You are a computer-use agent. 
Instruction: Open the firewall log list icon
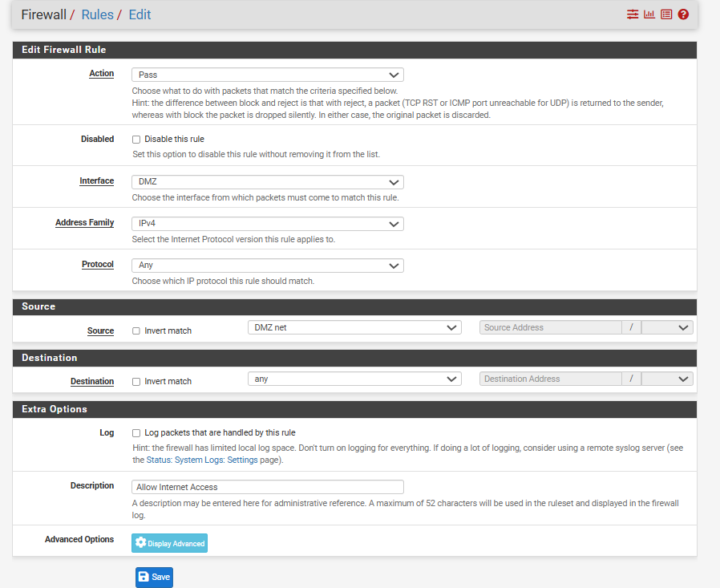[666, 14]
